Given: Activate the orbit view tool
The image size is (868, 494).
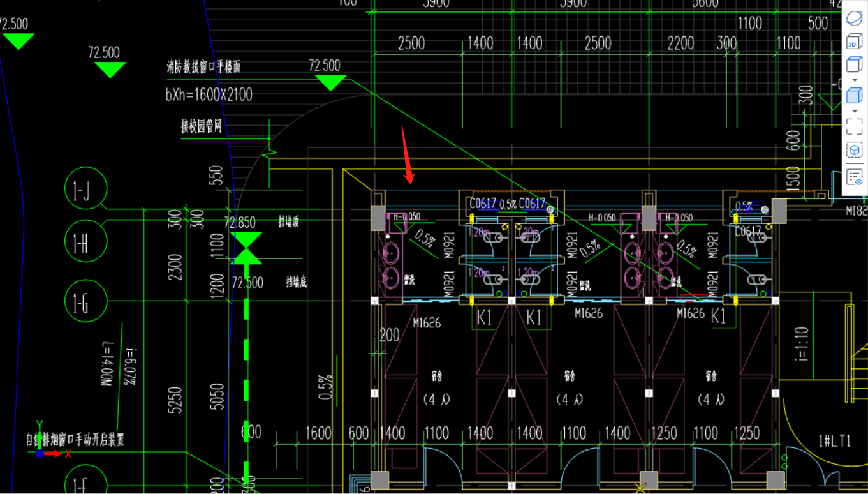Looking at the screenshot, I should [x=854, y=19].
